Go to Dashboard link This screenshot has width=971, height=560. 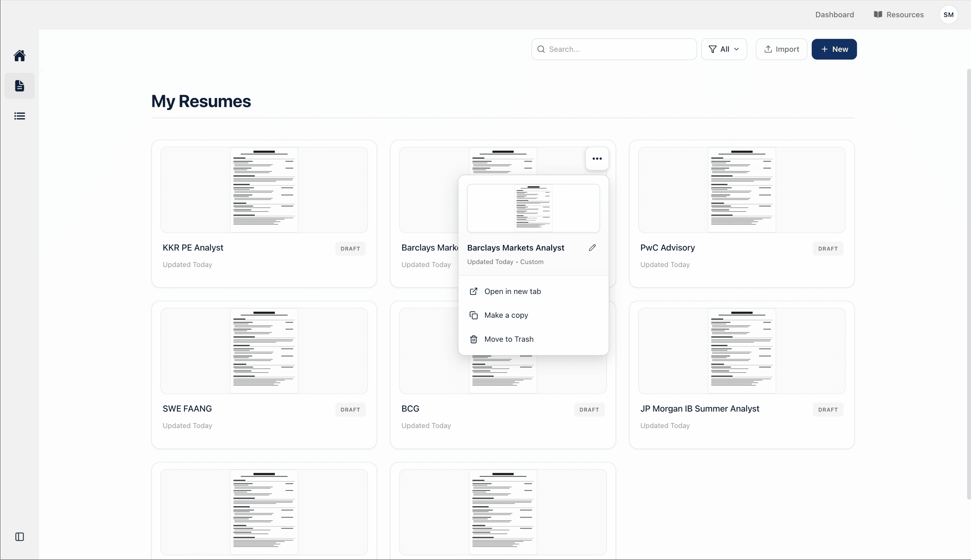(834, 14)
